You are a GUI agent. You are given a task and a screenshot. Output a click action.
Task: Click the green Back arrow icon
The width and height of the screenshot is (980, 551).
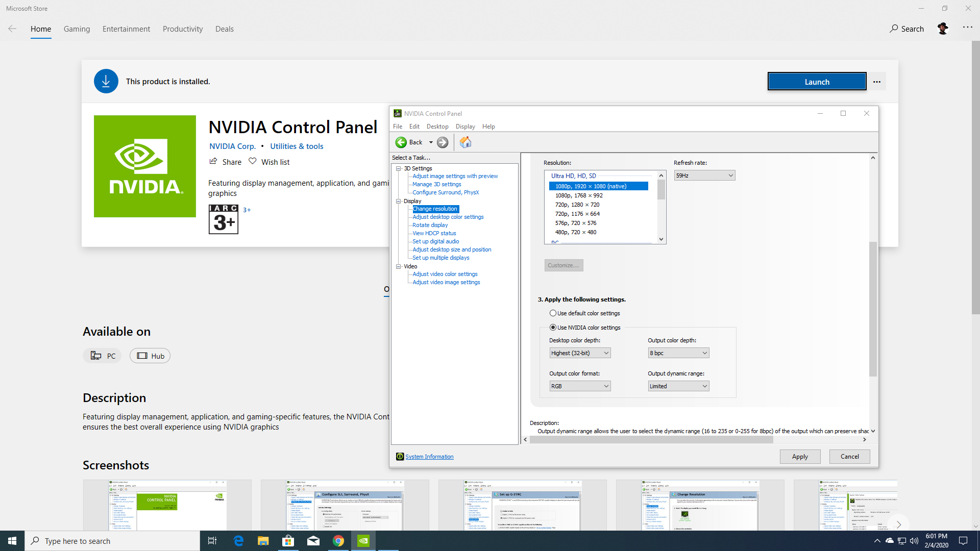401,142
